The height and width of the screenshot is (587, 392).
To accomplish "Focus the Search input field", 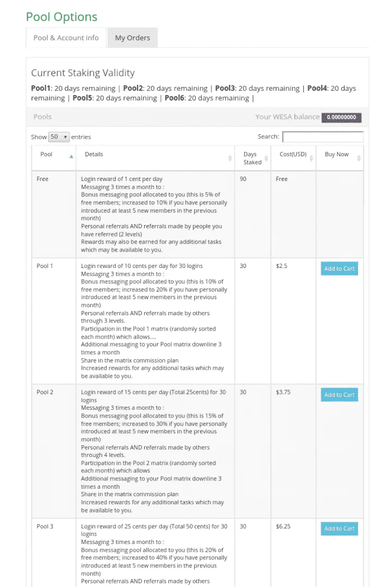I will click(323, 136).
